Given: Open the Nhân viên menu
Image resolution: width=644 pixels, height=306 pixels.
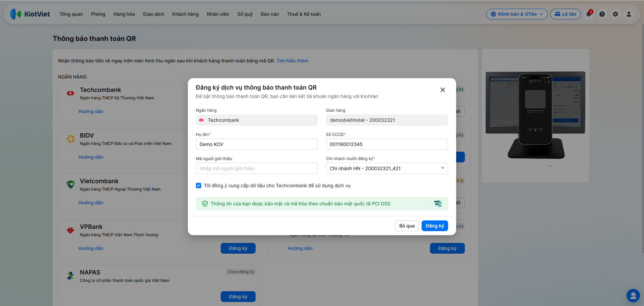Looking at the screenshot, I should [218, 14].
